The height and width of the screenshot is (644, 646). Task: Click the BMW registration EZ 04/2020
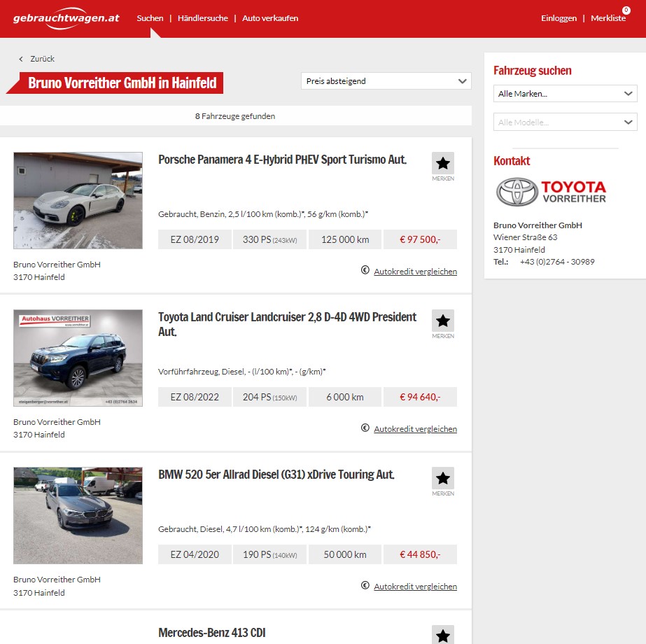coord(195,554)
